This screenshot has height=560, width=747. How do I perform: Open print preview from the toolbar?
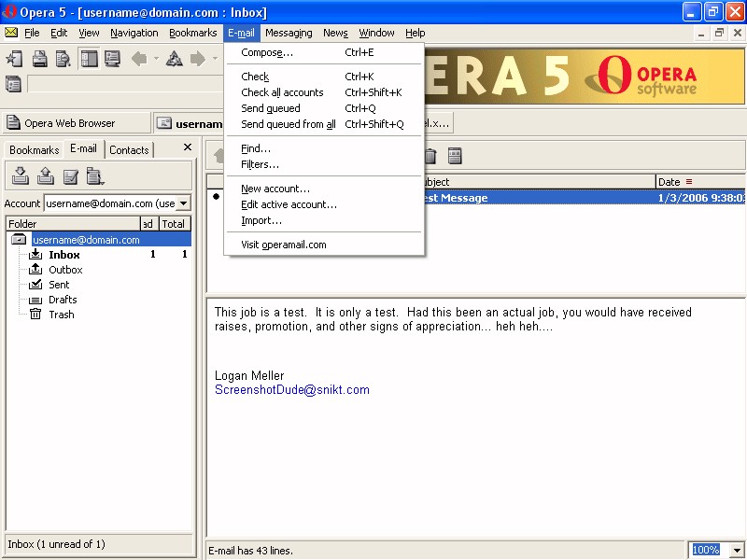pos(63,59)
